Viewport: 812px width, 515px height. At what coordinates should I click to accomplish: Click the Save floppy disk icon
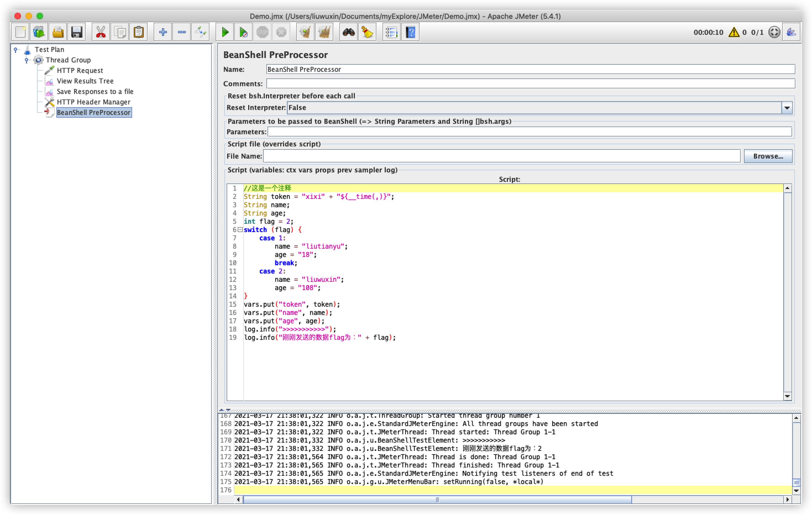(x=77, y=32)
